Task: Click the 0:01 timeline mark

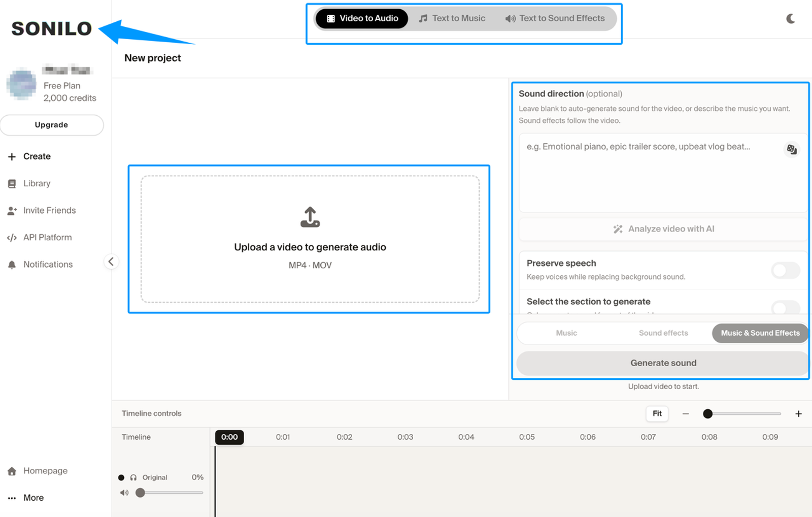Action: point(283,437)
